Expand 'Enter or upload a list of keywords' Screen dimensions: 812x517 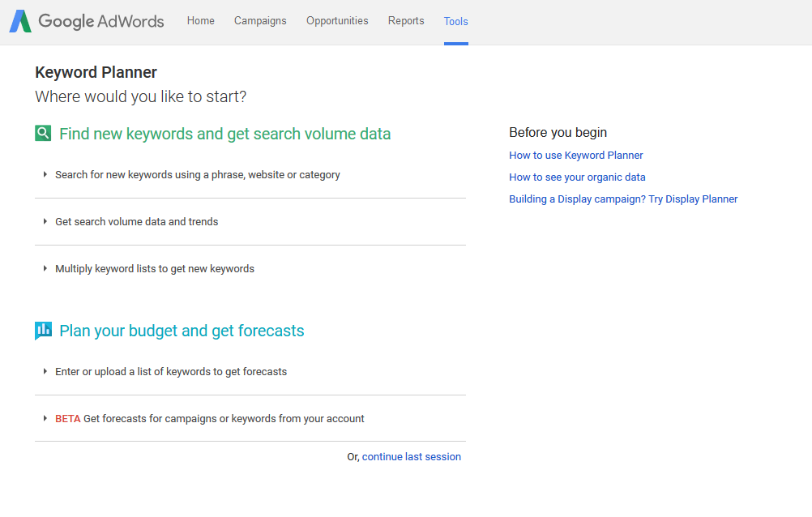(x=170, y=372)
